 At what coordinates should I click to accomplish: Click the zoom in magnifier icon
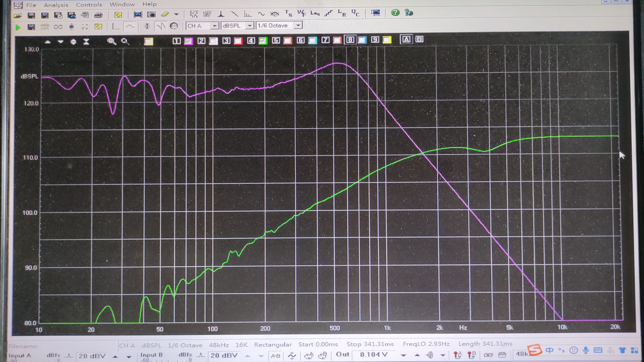click(x=112, y=41)
